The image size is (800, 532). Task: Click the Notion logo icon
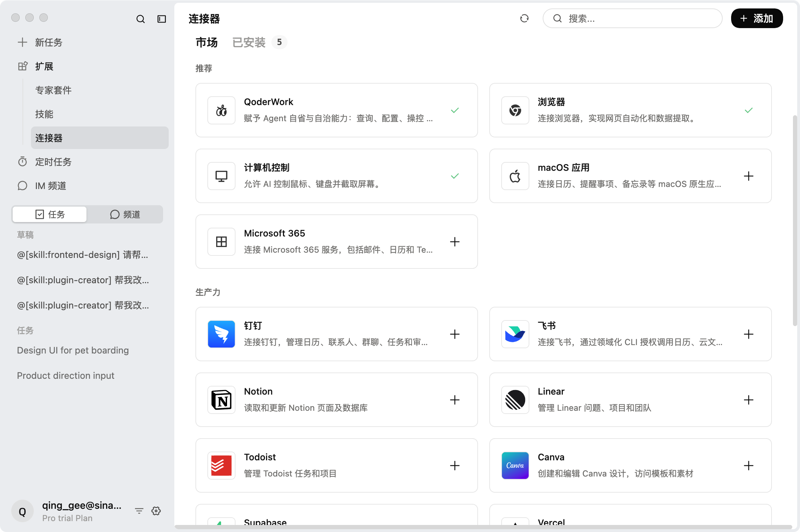[221, 400]
